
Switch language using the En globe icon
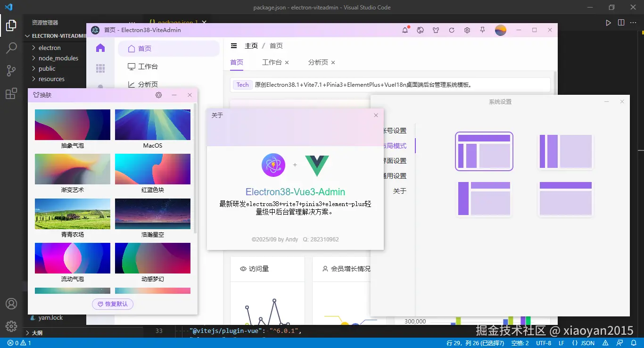[420, 30]
